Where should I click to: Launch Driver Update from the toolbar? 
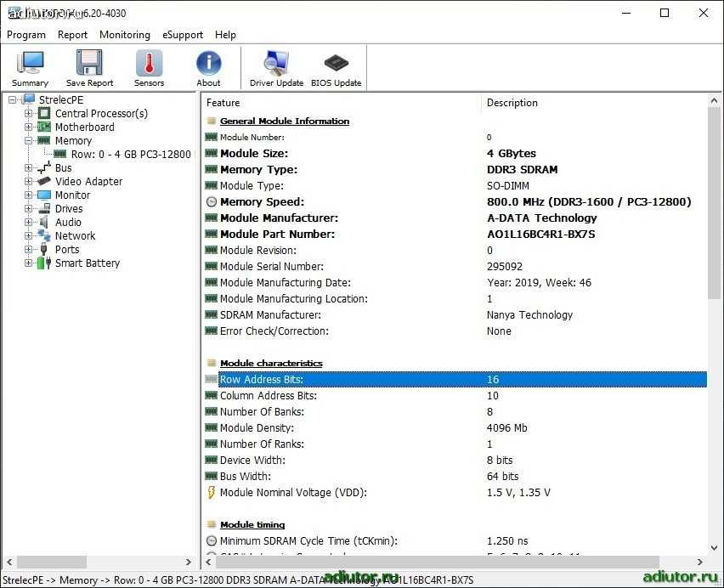pyautogui.click(x=276, y=68)
